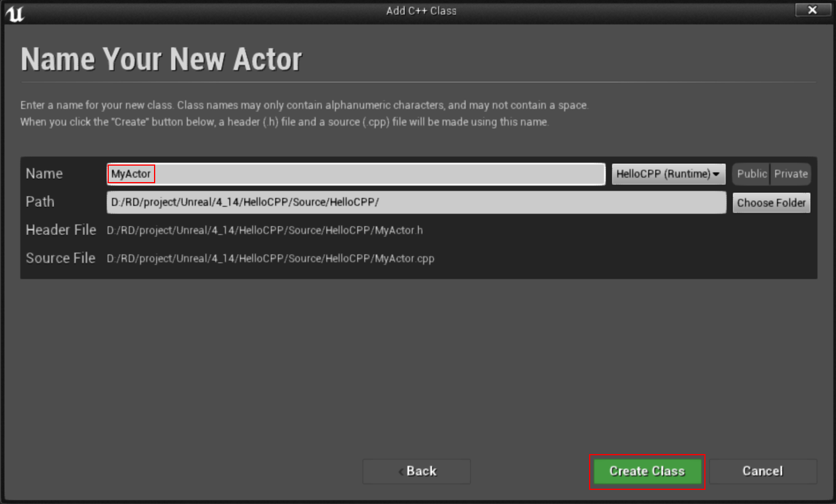This screenshot has height=504, width=836.
Task: Click the Back button
Action: (416, 471)
